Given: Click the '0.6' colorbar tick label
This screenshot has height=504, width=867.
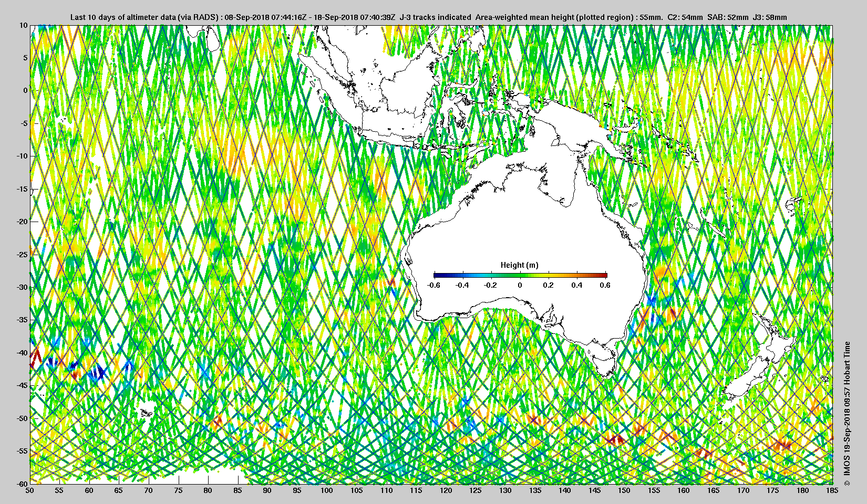Looking at the screenshot, I should tap(605, 285).
